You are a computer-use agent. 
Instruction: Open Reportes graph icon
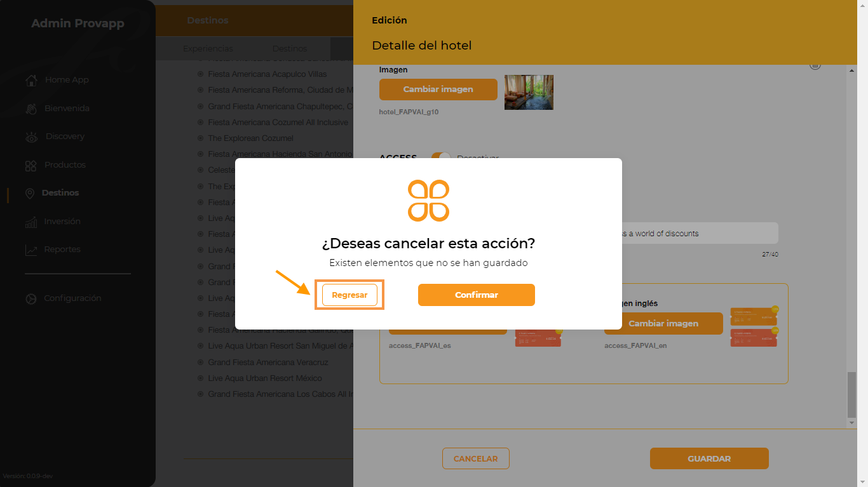click(x=31, y=250)
